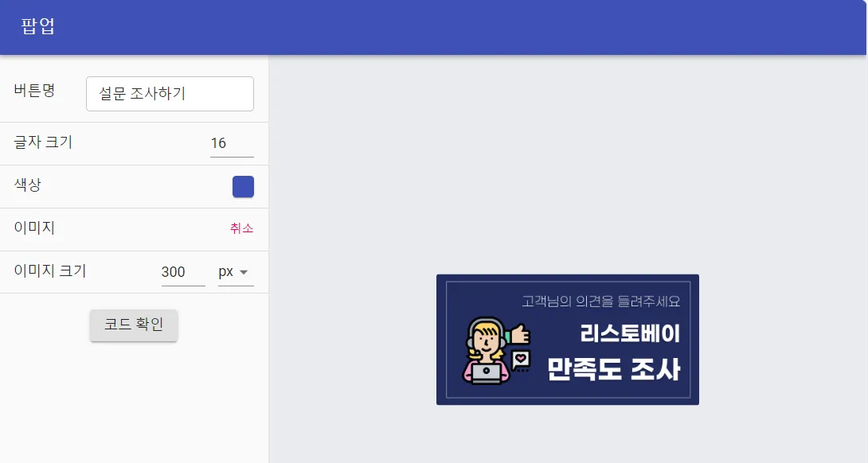Click the 글자 크기 label
Screen dimensions: 868x463
(x=43, y=142)
